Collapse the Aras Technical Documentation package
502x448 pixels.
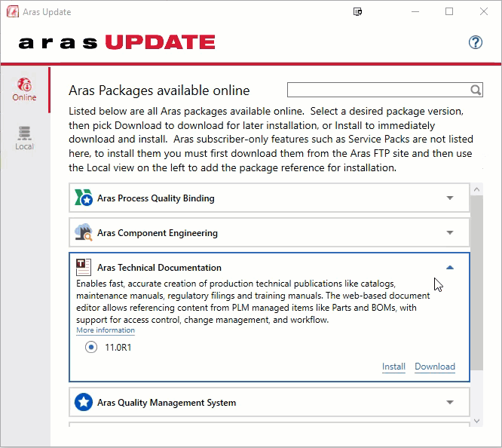pyautogui.click(x=450, y=268)
